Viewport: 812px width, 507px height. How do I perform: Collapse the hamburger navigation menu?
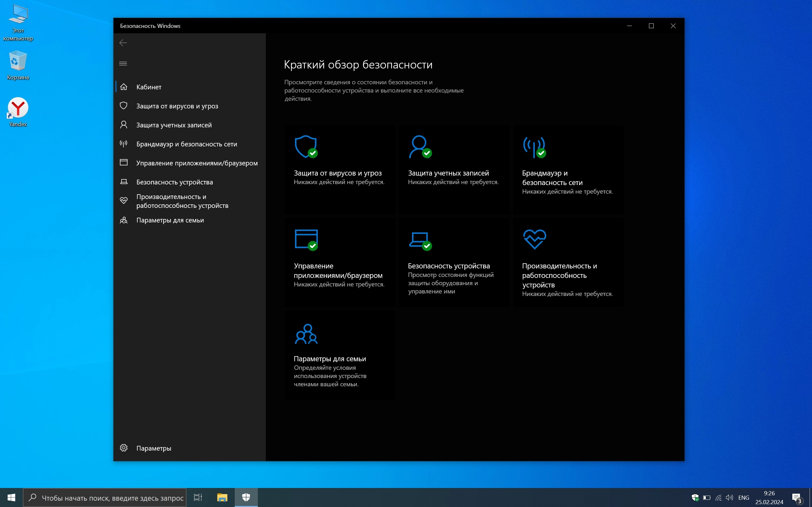[123, 63]
